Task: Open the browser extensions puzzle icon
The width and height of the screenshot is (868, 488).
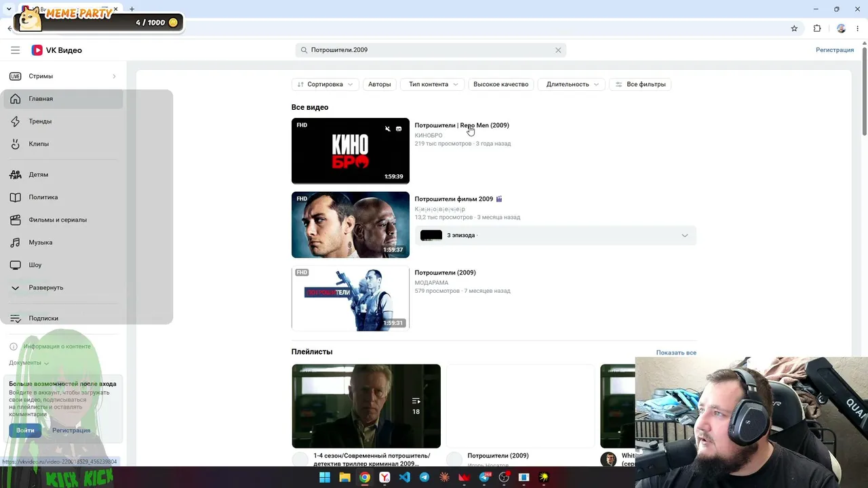Action: click(x=817, y=28)
